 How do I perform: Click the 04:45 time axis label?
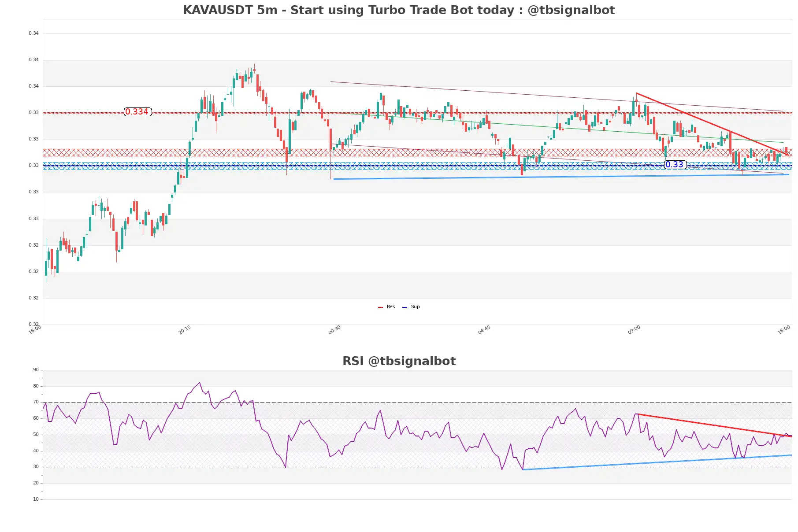pyautogui.click(x=484, y=330)
